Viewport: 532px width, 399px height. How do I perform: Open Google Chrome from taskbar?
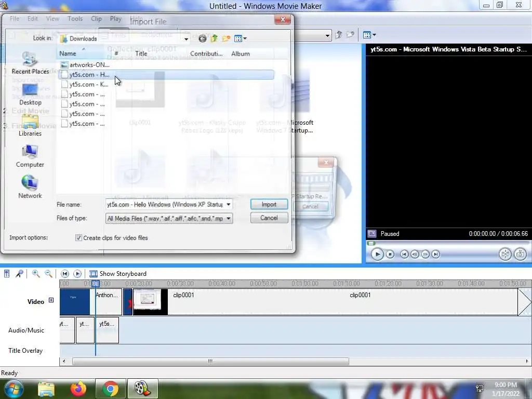110,389
